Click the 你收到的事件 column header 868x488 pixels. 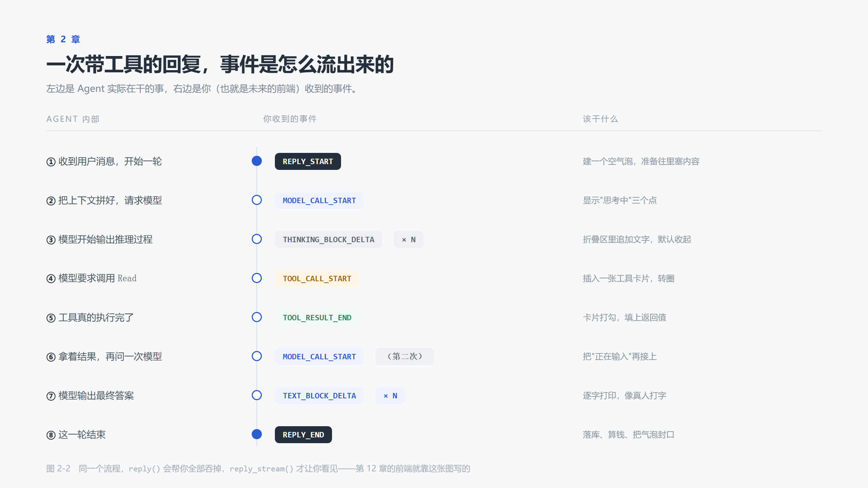(x=290, y=119)
